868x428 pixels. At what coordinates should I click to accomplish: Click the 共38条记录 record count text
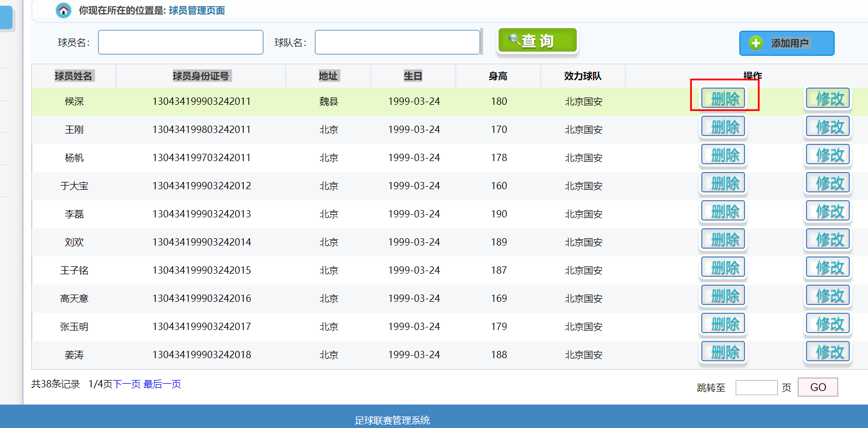coord(56,384)
